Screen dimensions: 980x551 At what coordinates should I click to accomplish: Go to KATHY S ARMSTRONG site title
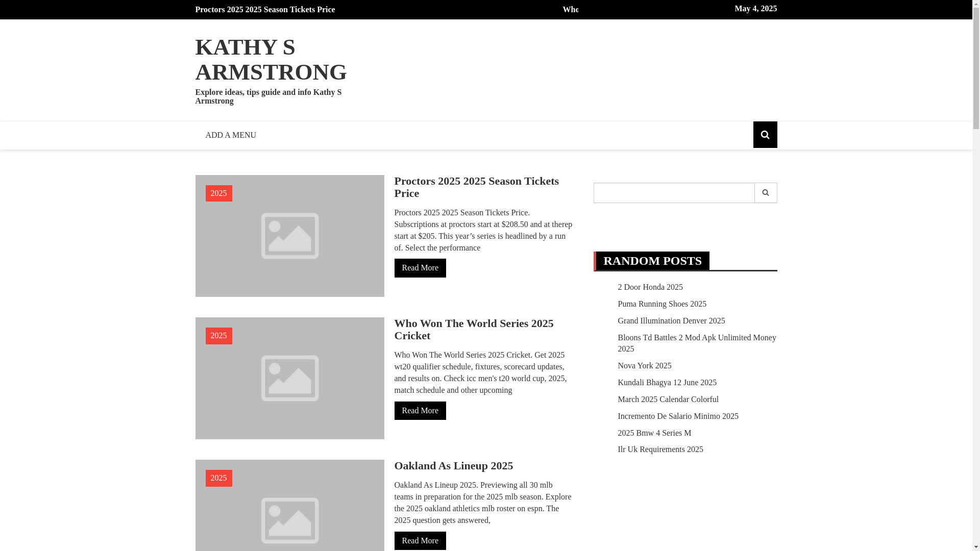pos(271,59)
